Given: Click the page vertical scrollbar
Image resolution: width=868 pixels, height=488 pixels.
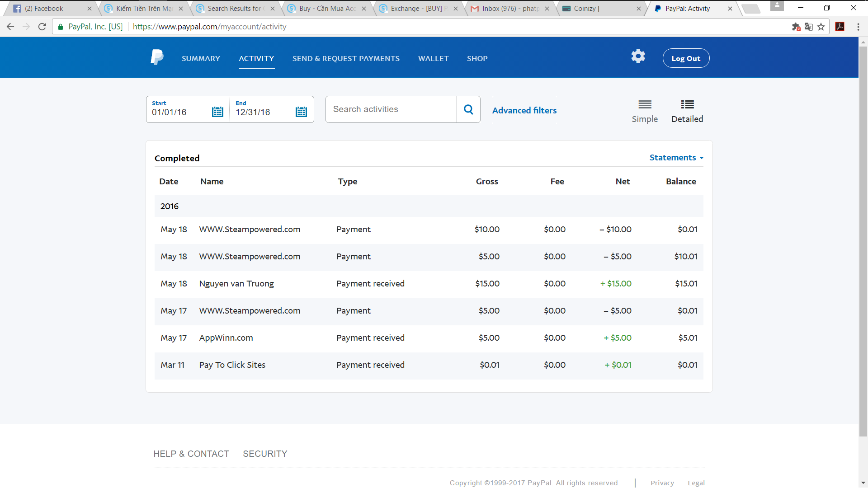Looking at the screenshot, I should [863, 239].
